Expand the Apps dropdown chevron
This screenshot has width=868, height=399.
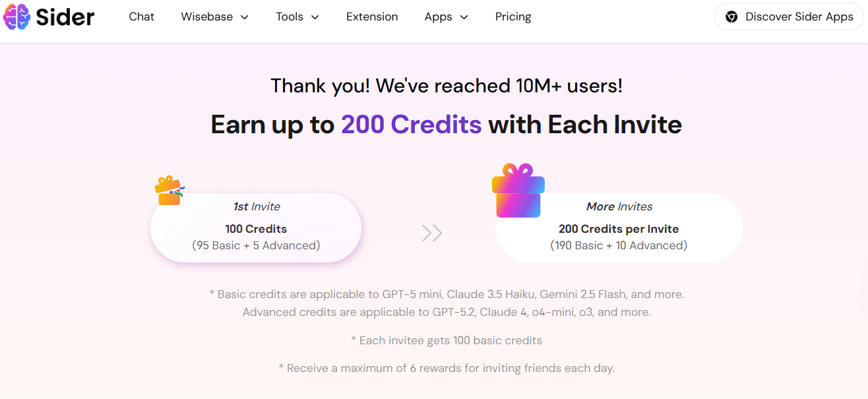(x=464, y=18)
